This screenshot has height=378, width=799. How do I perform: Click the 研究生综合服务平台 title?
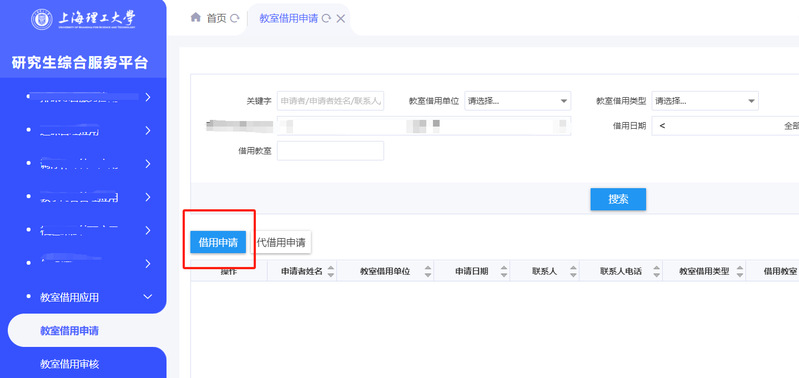[80, 63]
